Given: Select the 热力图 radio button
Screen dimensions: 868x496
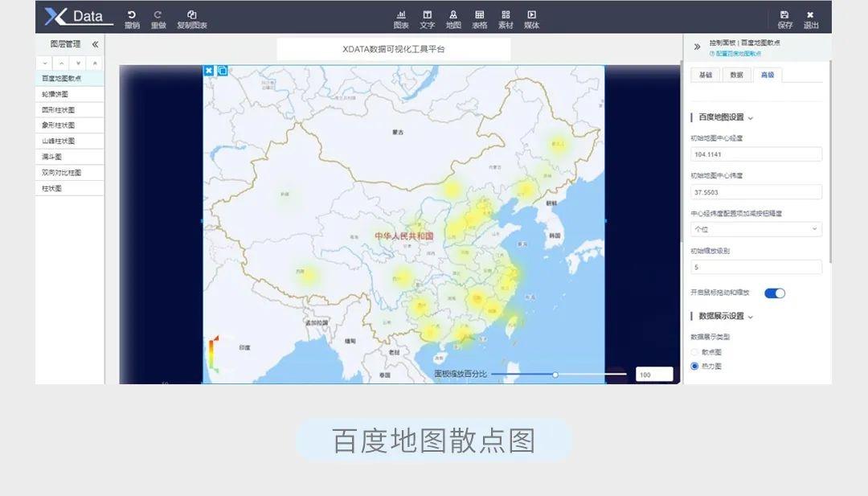Looking at the screenshot, I should pyautogui.click(x=694, y=366).
